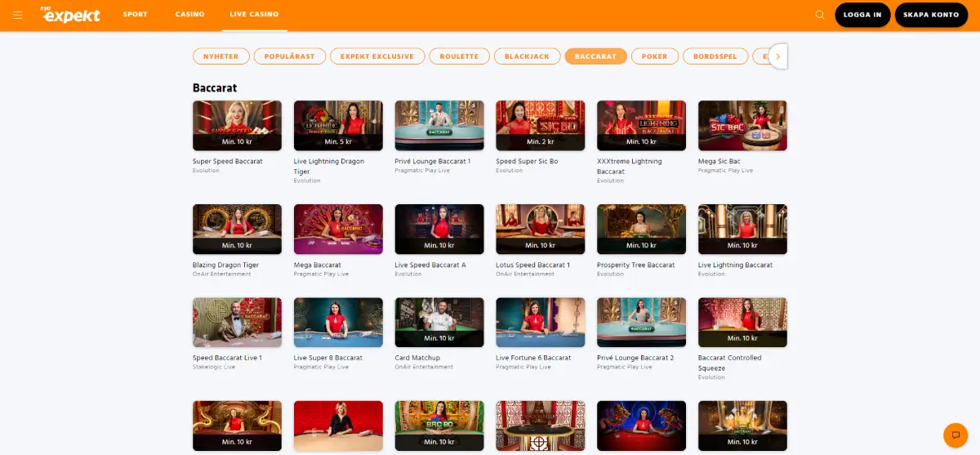Select the Baccarat category filter
Screen dimensions: 980x455
pos(595,56)
